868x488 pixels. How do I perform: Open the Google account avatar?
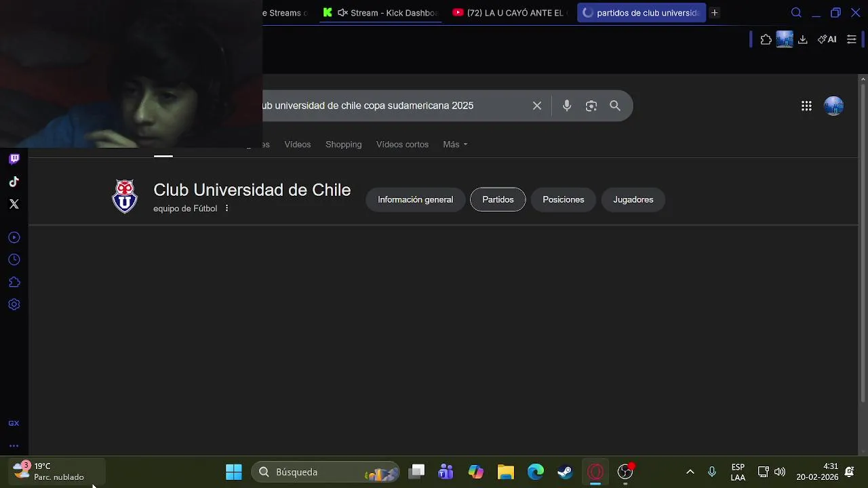click(833, 106)
